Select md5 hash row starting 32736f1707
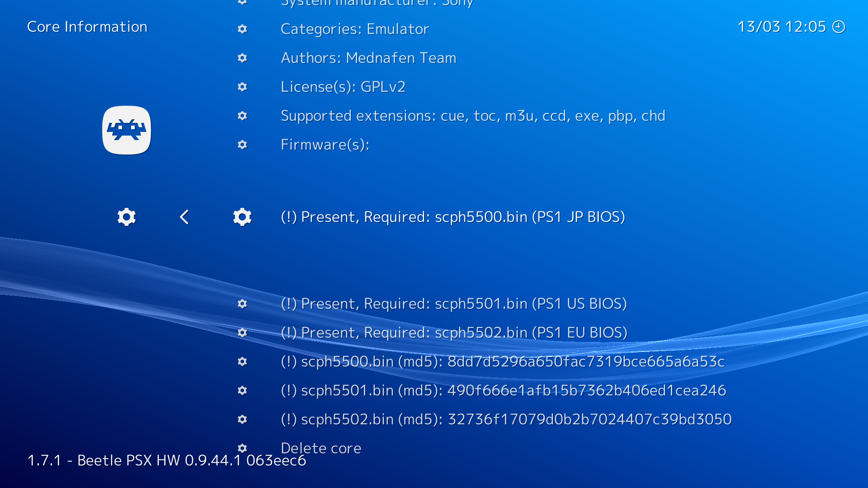The image size is (868, 488). tap(506, 419)
